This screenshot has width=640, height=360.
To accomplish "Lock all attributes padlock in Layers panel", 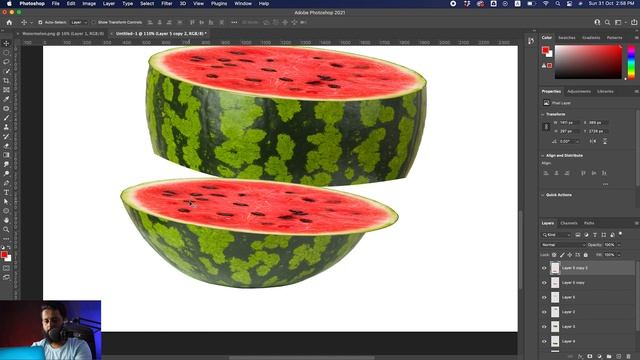I will tap(586, 255).
